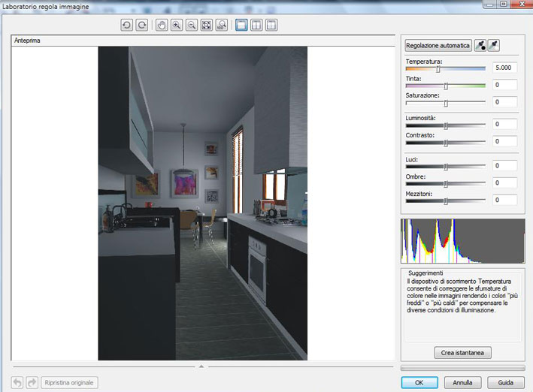Click the Zoom in magnifier icon
533x392 pixels.
tap(177, 25)
